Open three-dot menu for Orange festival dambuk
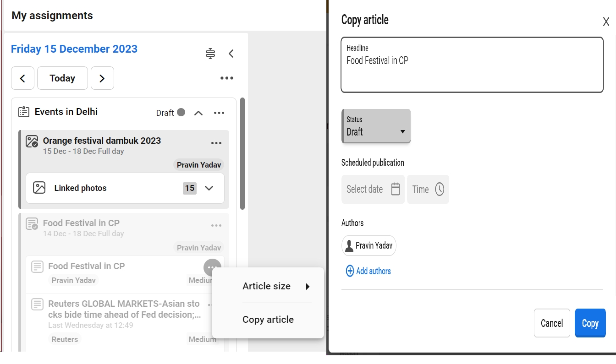The image size is (616, 364). 216,143
